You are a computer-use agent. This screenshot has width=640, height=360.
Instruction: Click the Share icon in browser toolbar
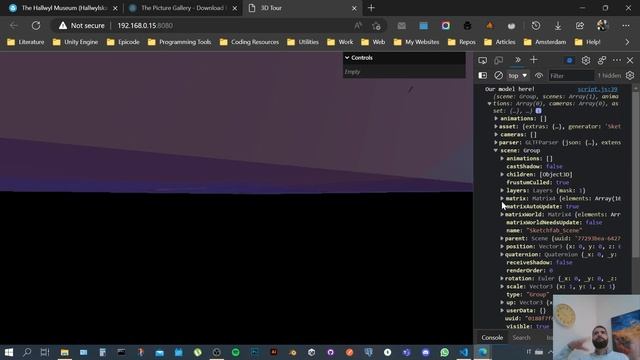(x=580, y=25)
